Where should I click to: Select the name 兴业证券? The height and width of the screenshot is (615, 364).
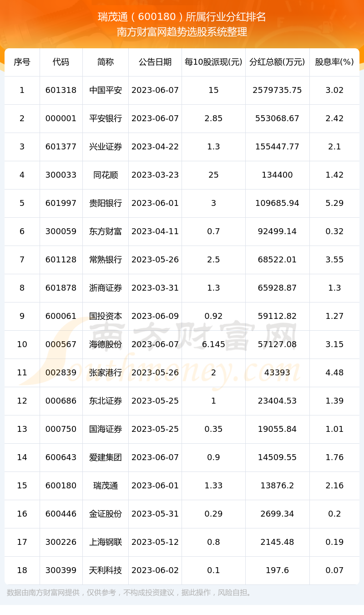[106, 147]
